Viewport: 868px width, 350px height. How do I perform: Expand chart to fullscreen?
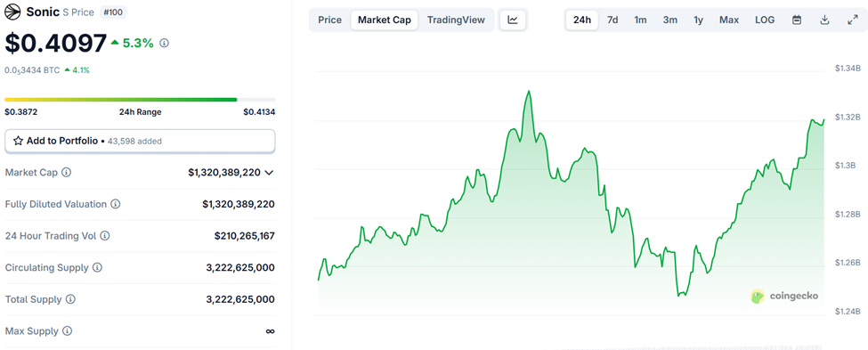(853, 20)
